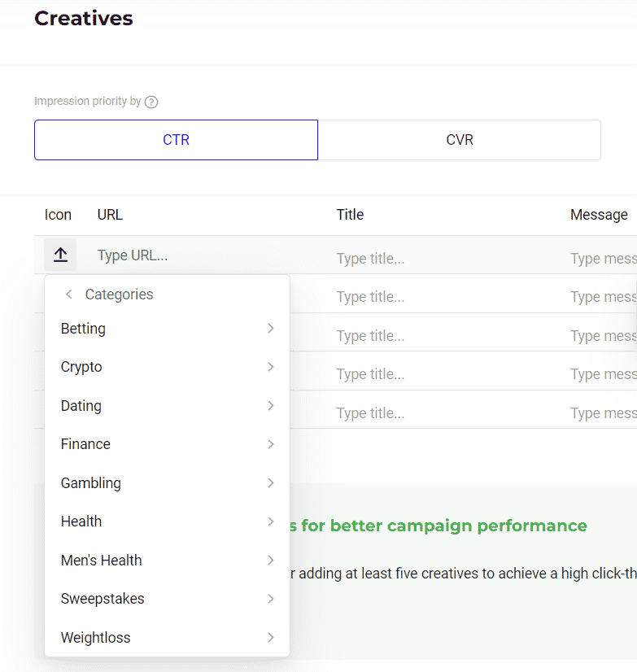The image size is (637, 672).
Task: Click the help question mark icon
Action: 151,102
